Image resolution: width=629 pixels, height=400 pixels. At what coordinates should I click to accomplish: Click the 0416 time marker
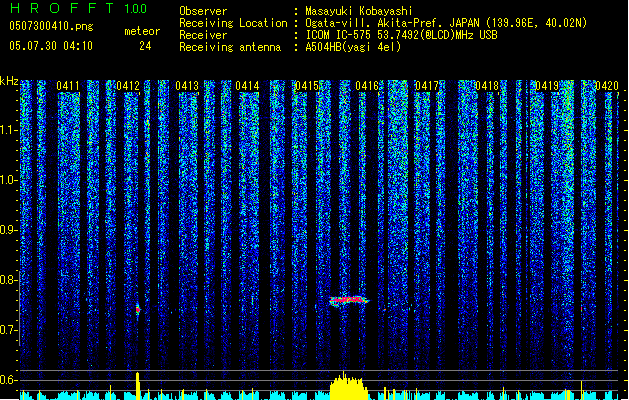point(367,86)
